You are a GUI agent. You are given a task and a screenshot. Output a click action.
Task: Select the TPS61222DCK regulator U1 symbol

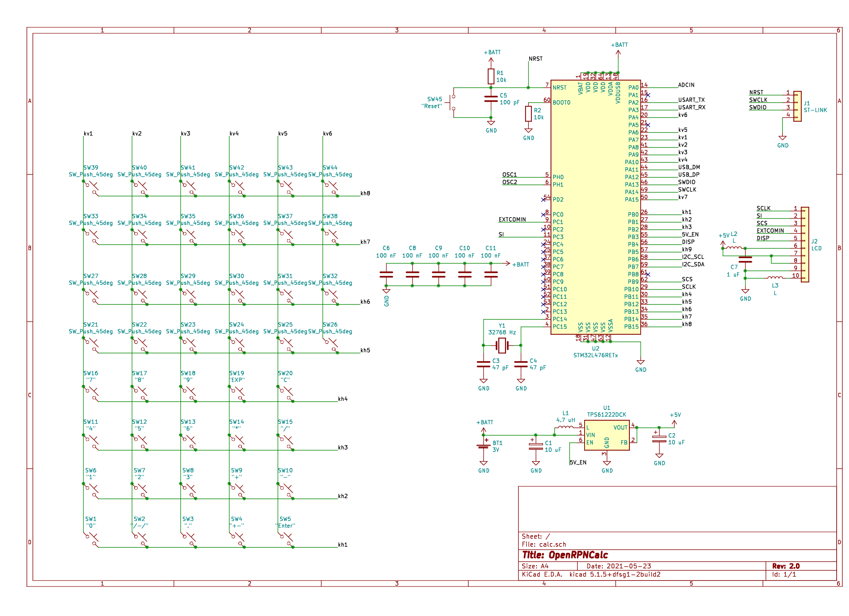[x=607, y=435]
